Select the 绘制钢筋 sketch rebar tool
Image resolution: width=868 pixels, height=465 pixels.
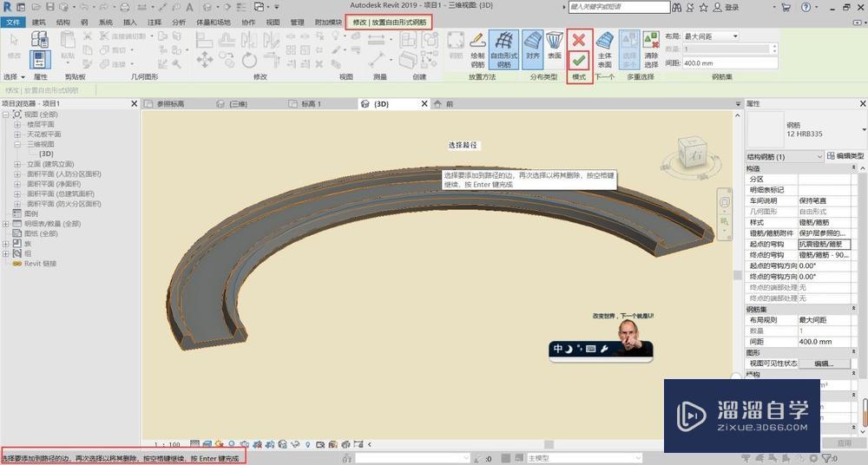pos(477,49)
